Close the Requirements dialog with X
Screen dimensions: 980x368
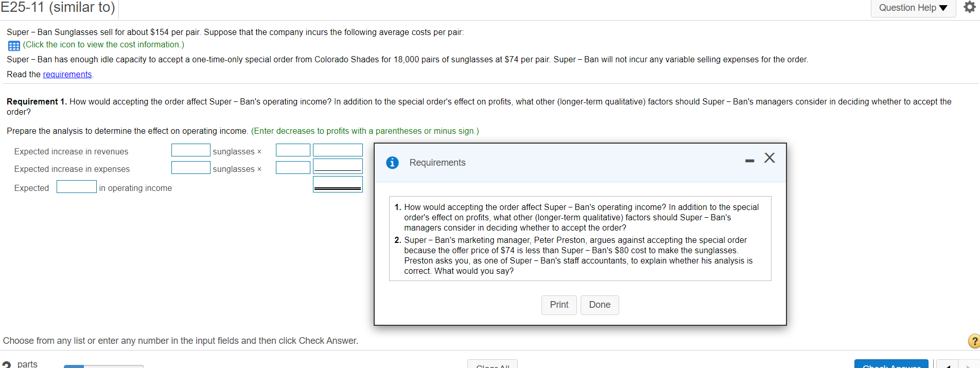(x=769, y=157)
